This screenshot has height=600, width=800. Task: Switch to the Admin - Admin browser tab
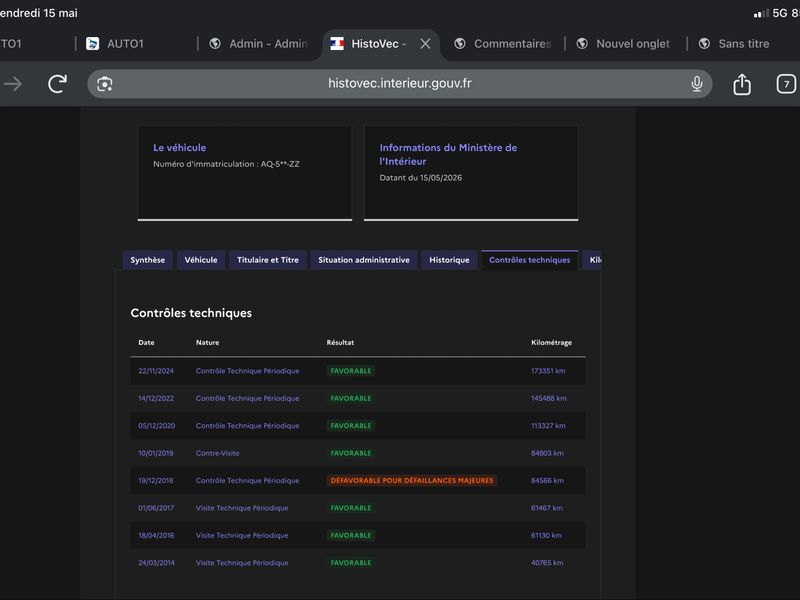(258, 44)
